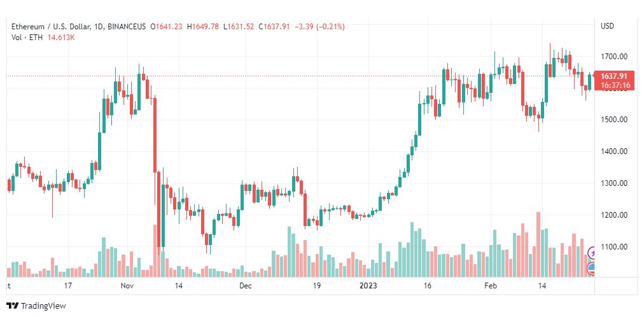The height and width of the screenshot is (317, 644).
Task: Click the 1400.00 price axis label
Action: pyautogui.click(x=614, y=151)
